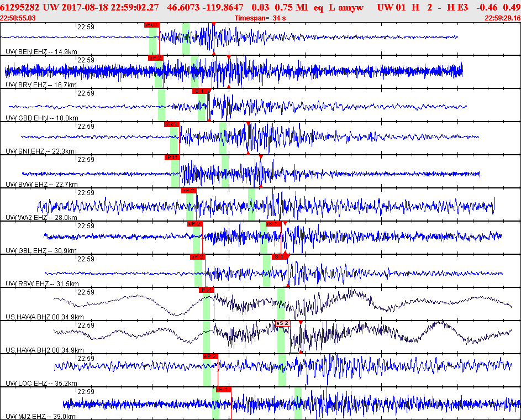Click the 'US HAWA BH2 00 34.9km' station label
The width and height of the screenshot is (521, 420).
point(45,350)
